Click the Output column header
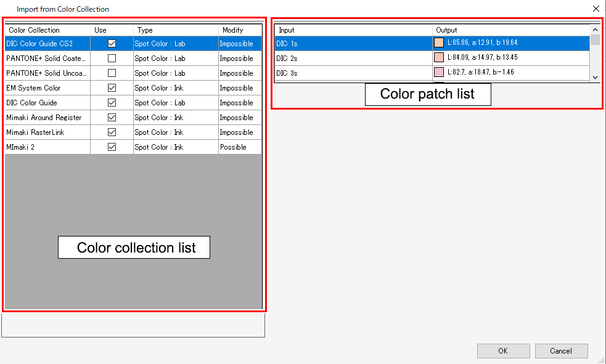The image size is (606, 364). pos(446,30)
